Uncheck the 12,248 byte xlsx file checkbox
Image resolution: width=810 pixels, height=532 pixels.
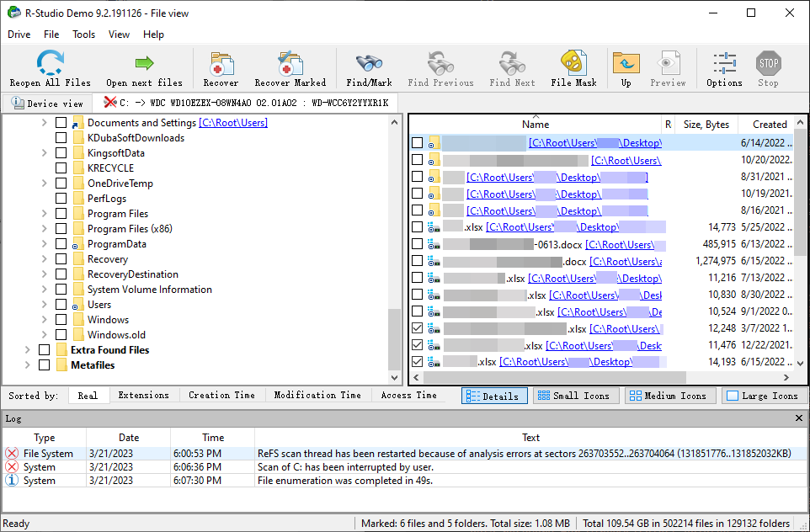(418, 328)
